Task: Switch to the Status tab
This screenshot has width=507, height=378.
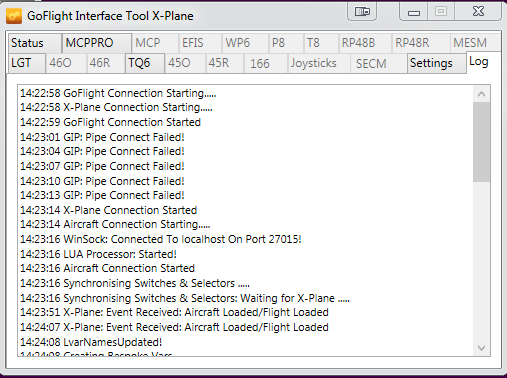Action: click(x=35, y=43)
